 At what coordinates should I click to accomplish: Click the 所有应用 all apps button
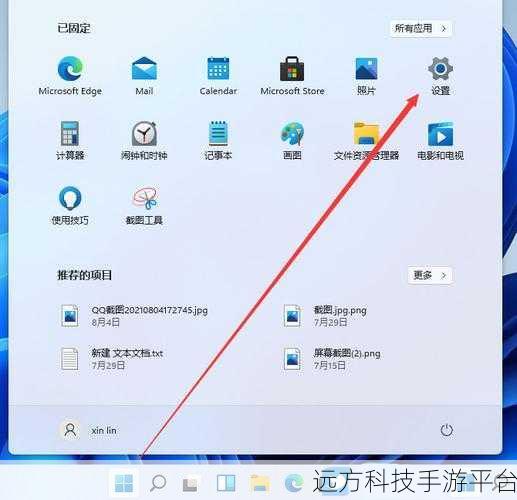click(421, 28)
